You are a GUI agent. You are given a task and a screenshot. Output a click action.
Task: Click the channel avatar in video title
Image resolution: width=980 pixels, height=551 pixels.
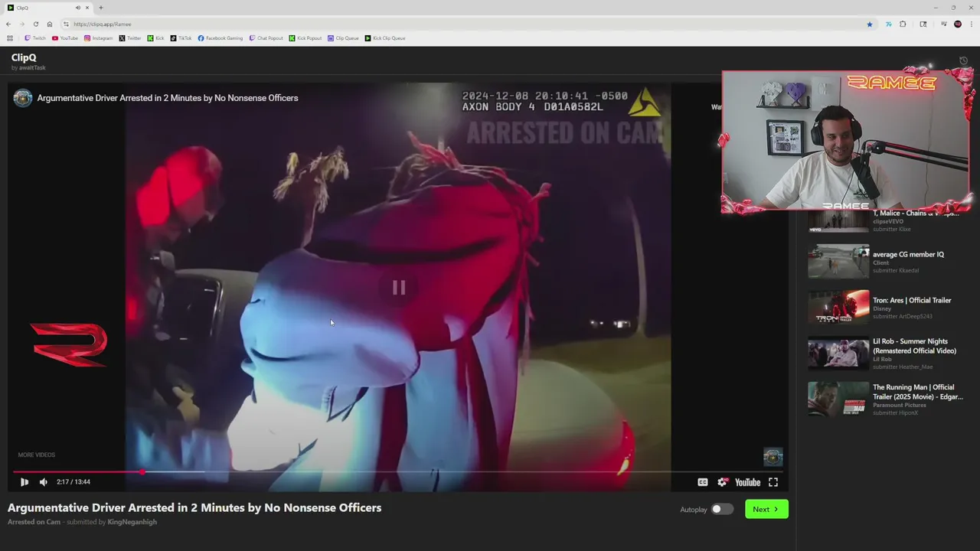pyautogui.click(x=23, y=98)
